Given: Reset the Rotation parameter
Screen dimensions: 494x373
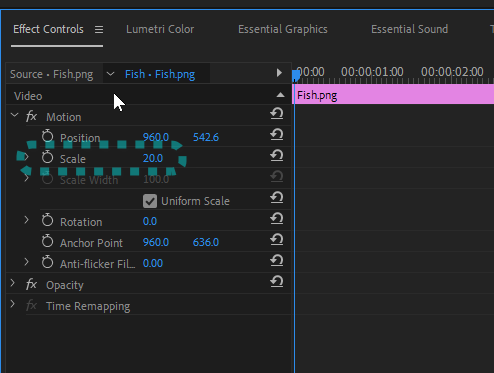Looking at the screenshot, I should (x=277, y=219).
